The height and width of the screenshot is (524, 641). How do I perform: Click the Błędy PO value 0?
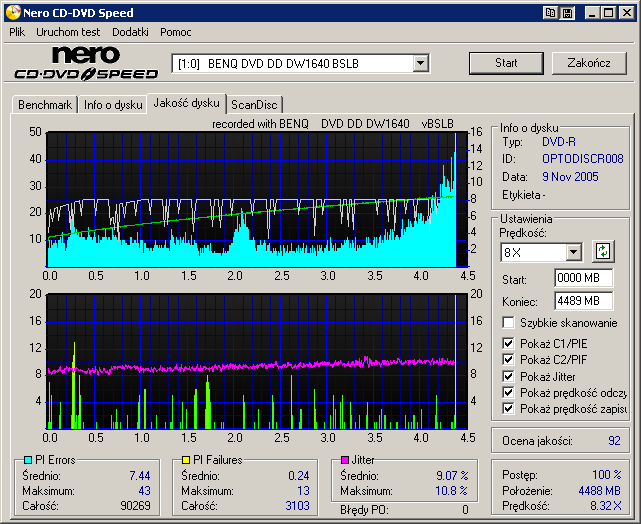point(465,510)
